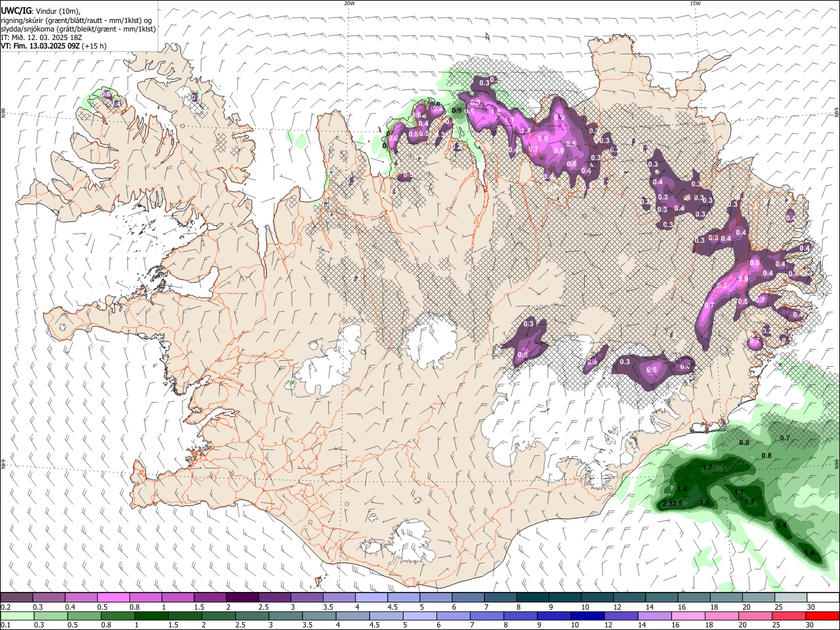
Task: Click the UWC/IG title text
Action: click(15, 11)
